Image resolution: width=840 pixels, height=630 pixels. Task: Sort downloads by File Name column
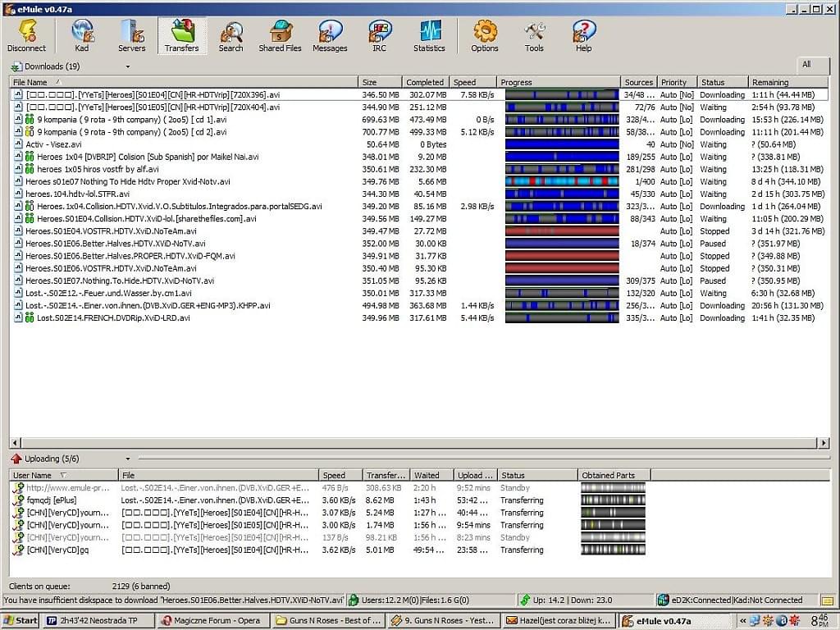tap(184, 82)
